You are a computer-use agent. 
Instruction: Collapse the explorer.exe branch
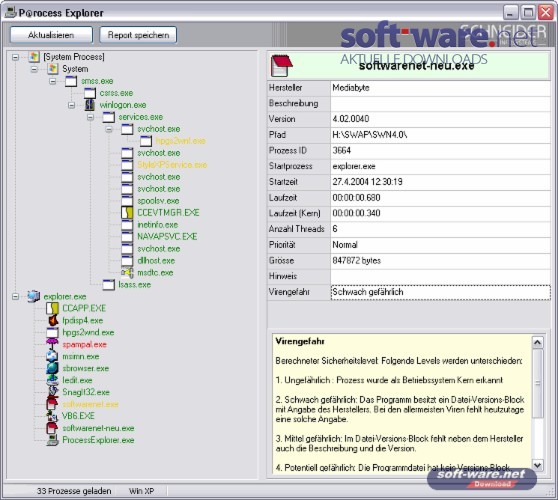(x=15, y=296)
